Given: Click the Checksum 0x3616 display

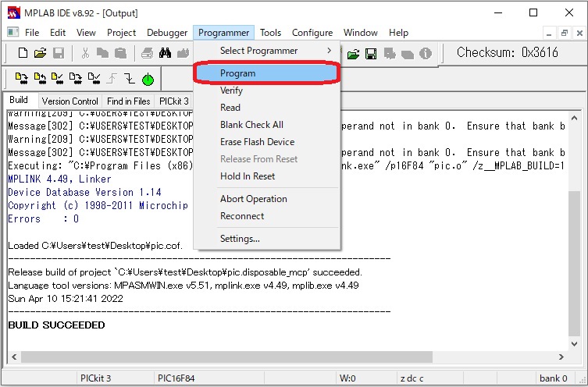Looking at the screenshot, I should click(507, 52).
